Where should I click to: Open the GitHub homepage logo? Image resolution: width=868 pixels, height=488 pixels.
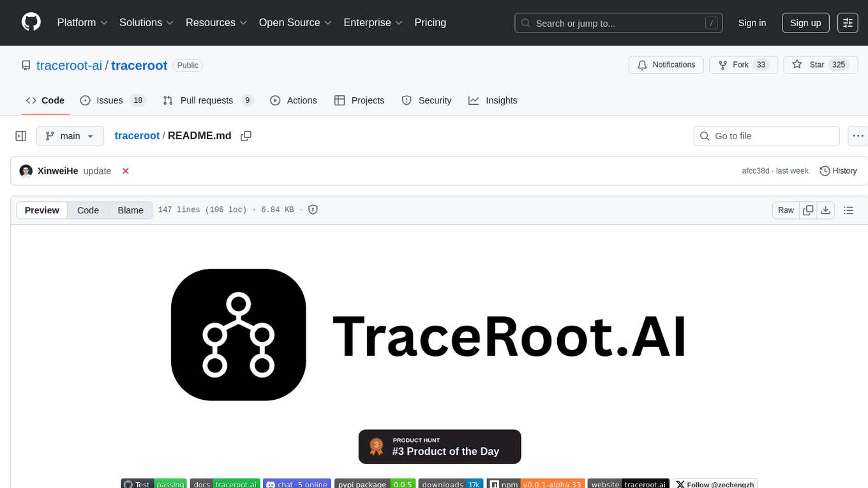pyautogui.click(x=31, y=22)
